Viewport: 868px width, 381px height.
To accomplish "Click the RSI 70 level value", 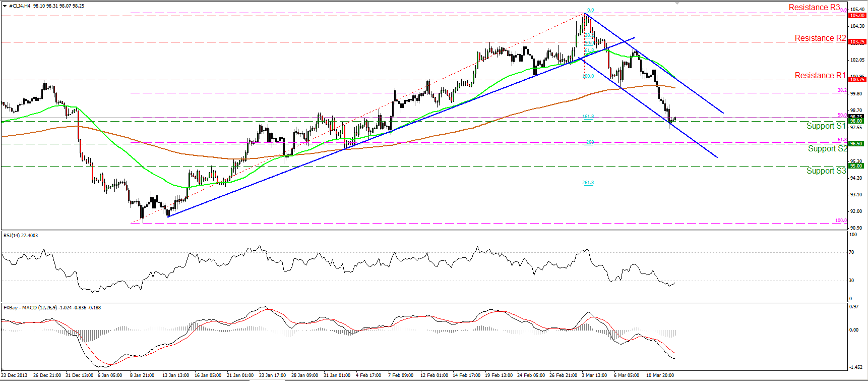I will (x=852, y=252).
